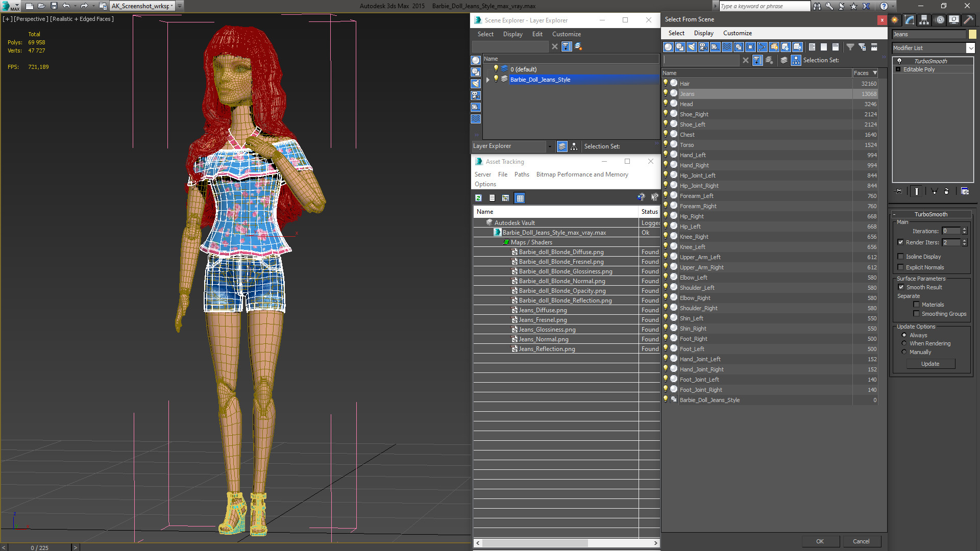Screen dimensions: 980x551
Task: Click Remove Modifier icon below modifier stack
Action: (947, 191)
